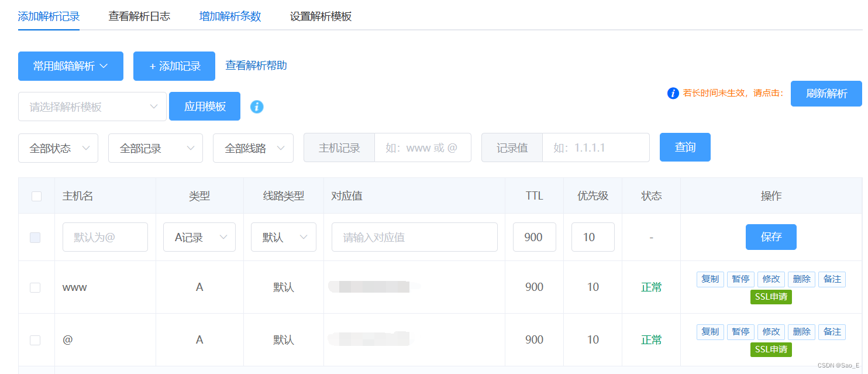Image resolution: width=868 pixels, height=374 pixels.
Task: Click the 默认为@ host name input field
Action: click(105, 236)
